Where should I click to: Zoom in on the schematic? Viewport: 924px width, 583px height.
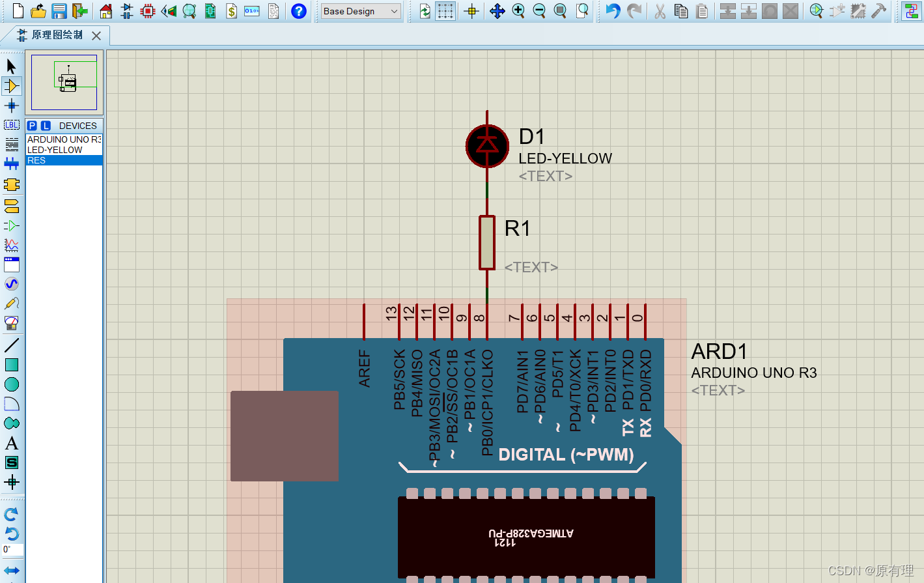coord(518,11)
